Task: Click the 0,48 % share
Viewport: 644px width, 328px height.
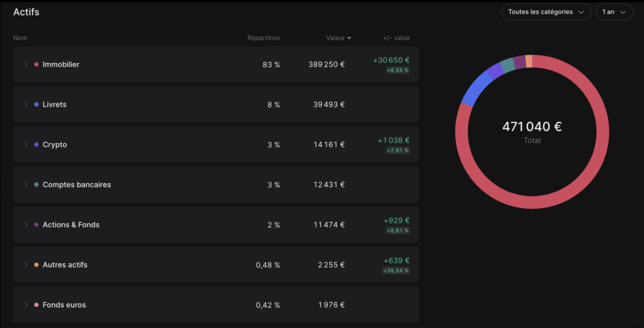Action: click(268, 265)
